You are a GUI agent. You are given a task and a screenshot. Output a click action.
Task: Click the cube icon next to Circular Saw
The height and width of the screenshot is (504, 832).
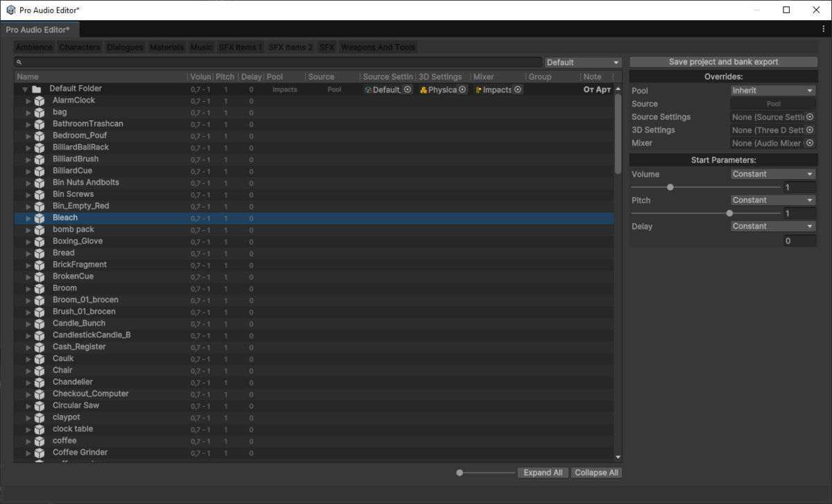(40, 406)
